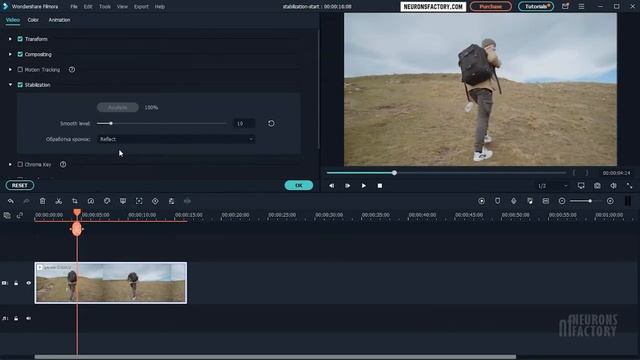The width and height of the screenshot is (640, 360).
Task: Expand the Transform section
Action: pos(10,39)
